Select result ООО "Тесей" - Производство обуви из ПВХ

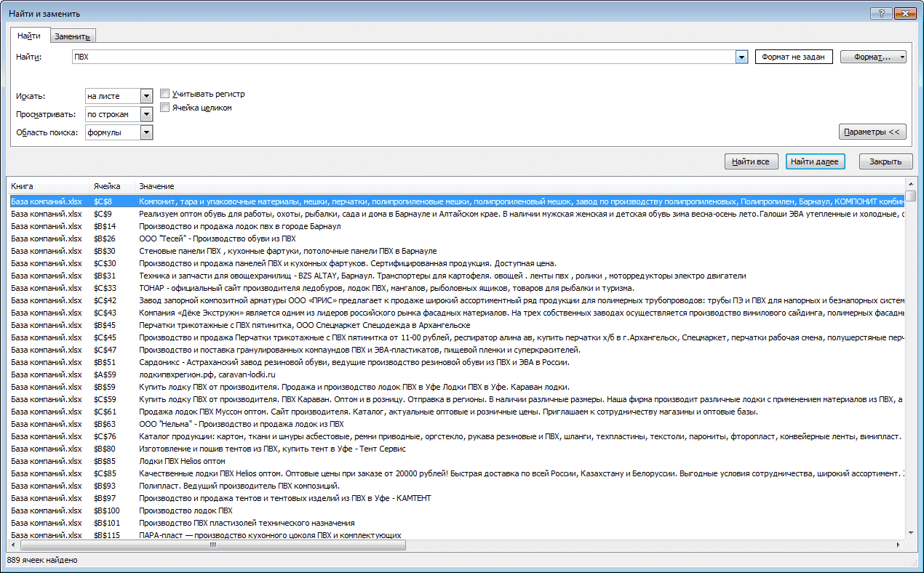(x=457, y=239)
